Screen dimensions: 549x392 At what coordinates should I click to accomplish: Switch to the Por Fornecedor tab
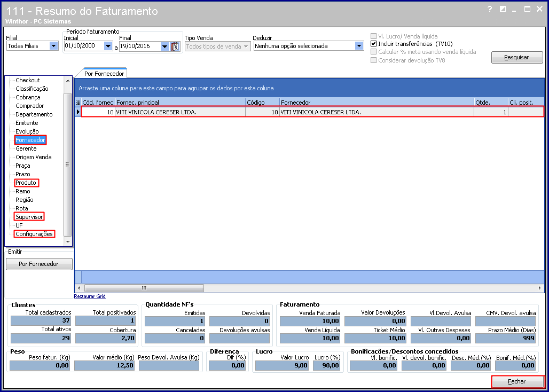point(104,74)
